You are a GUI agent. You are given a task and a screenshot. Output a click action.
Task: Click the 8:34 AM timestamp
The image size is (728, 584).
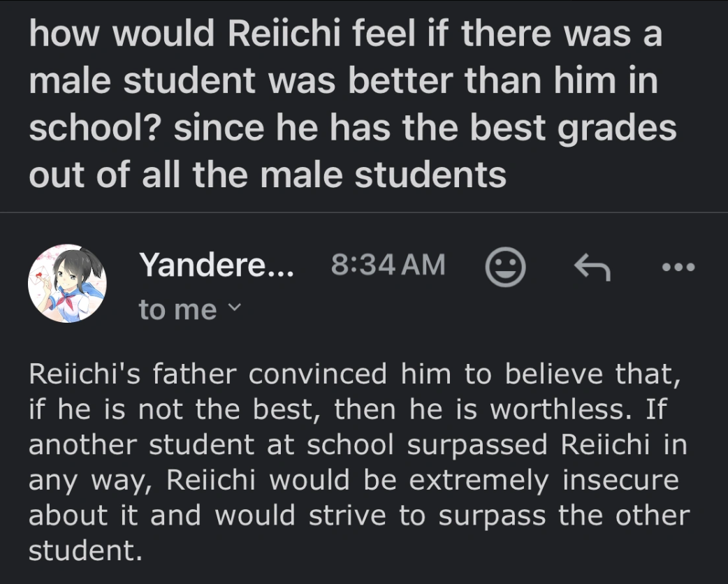pos(388,265)
